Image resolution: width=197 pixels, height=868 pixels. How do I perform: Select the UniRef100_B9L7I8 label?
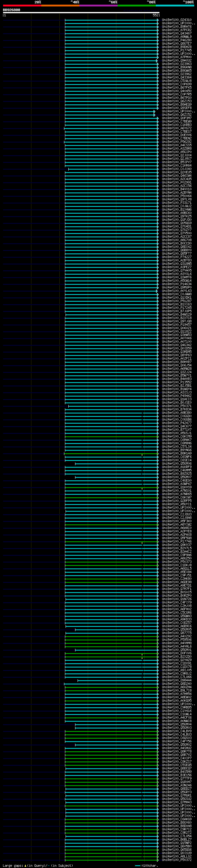[177, 690]
